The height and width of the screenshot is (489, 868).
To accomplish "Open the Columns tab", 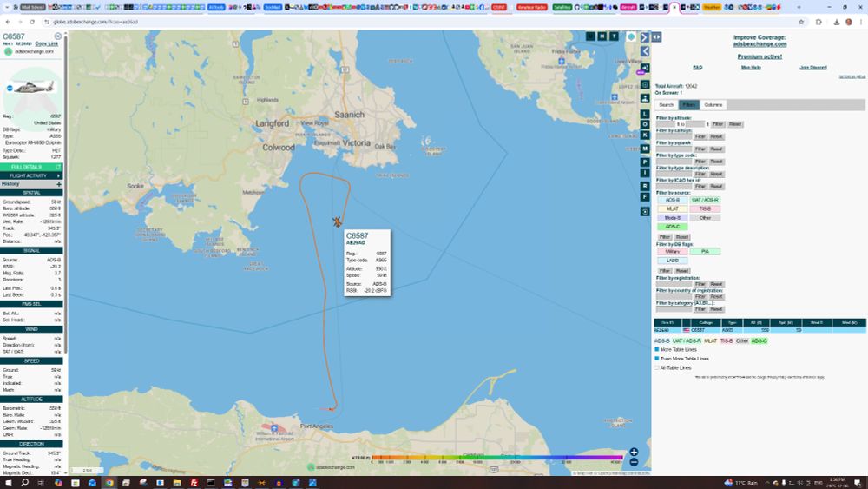I will (713, 105).
